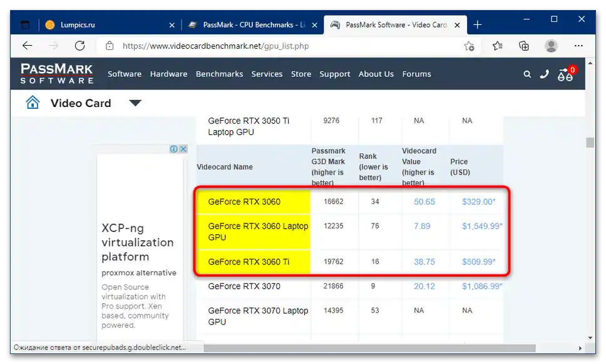The width and height of the screenshot is (606, 364).
Task: Open the About Us menu
Action: 376,74
